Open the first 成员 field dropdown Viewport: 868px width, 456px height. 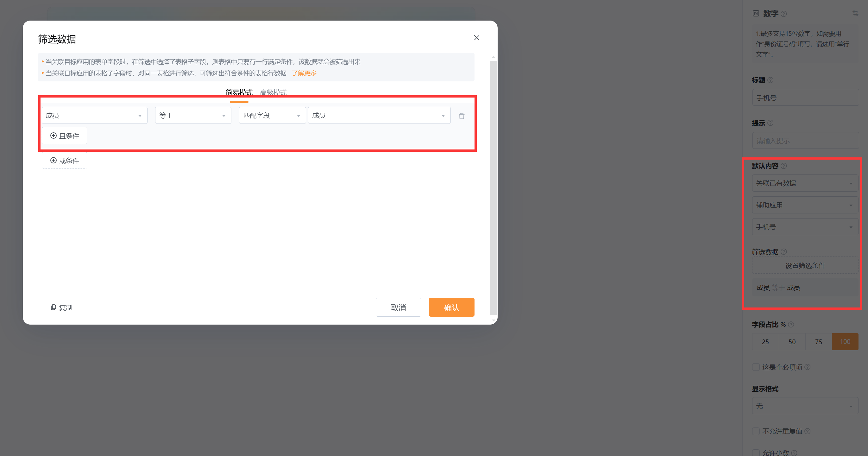coord(95,115)
